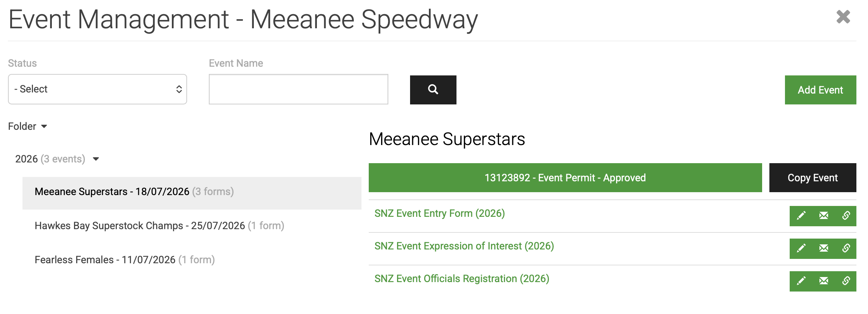The height and width of the screenshot is (314, 868).
Task: Edit the Officials Registration form
Action: (x=801, y=281)
